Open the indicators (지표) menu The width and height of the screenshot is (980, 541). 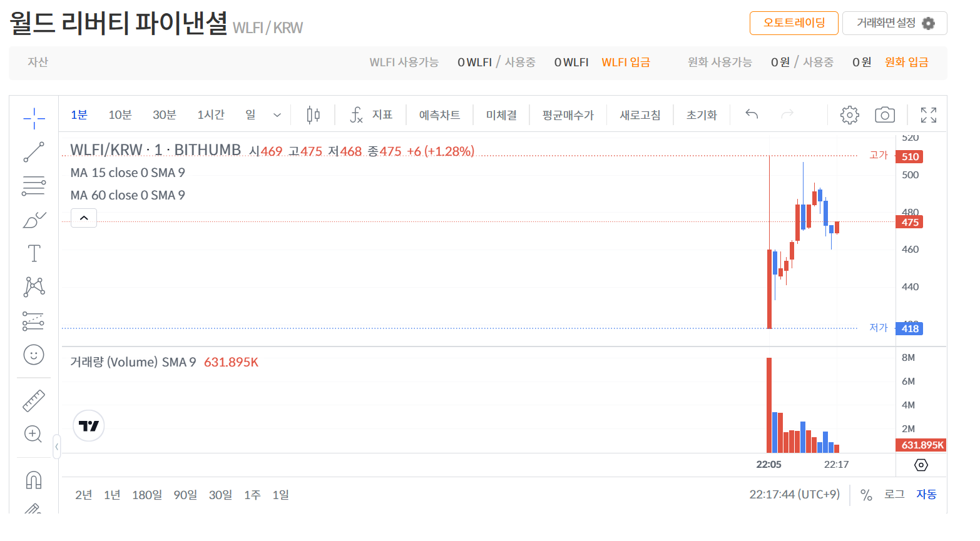click(371, 115)
